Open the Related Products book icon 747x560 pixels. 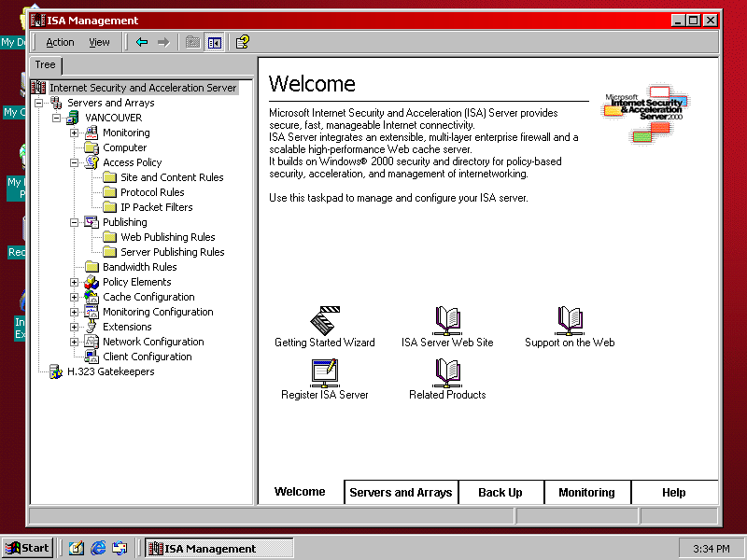(447, 374)
